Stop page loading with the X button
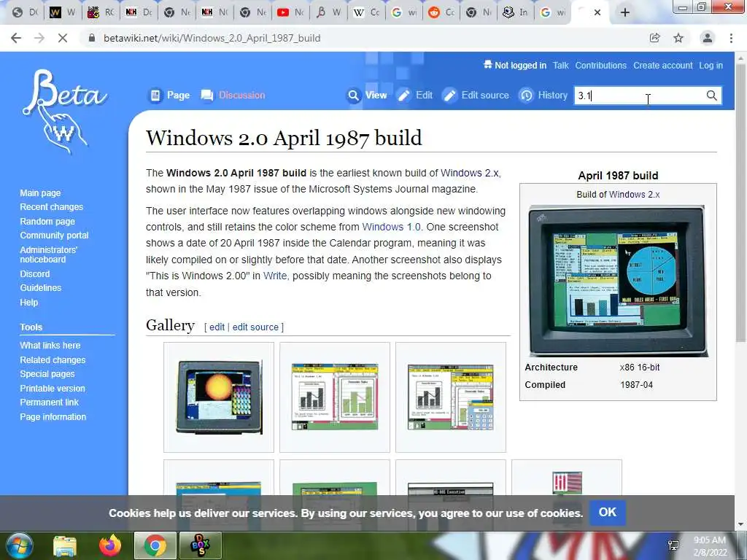747x560 pixels. tap(63, 38)
